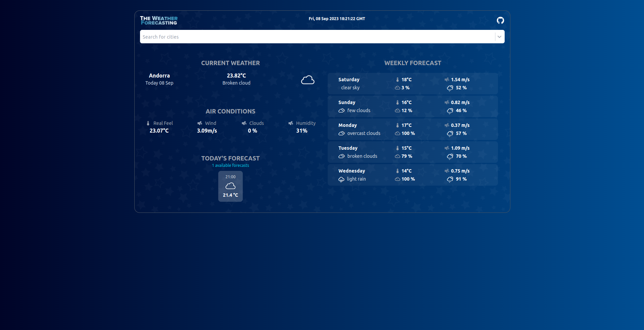Click the large cloud icon for current weather
This screenshot has height=330, width=644.
[x=308, y=80]
